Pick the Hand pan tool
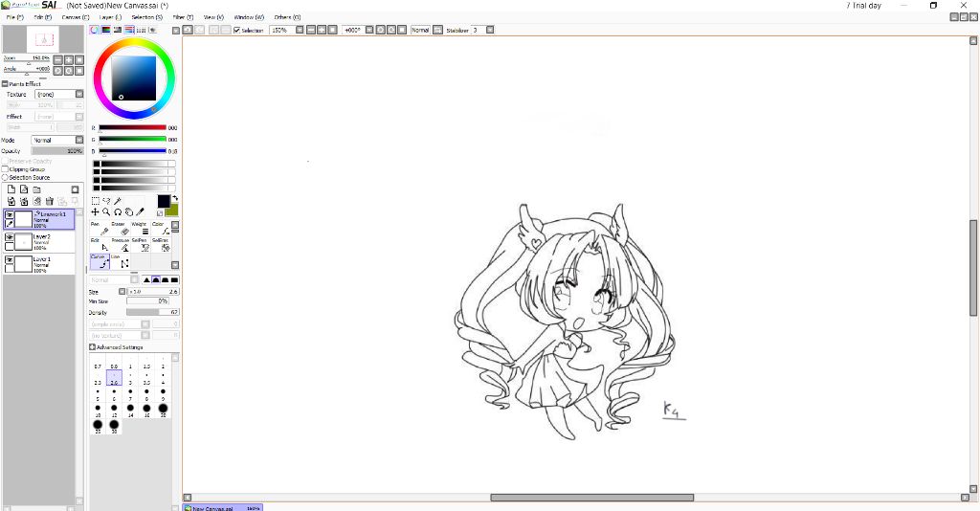Screen dimensions: 980x511 pos(129,212)
